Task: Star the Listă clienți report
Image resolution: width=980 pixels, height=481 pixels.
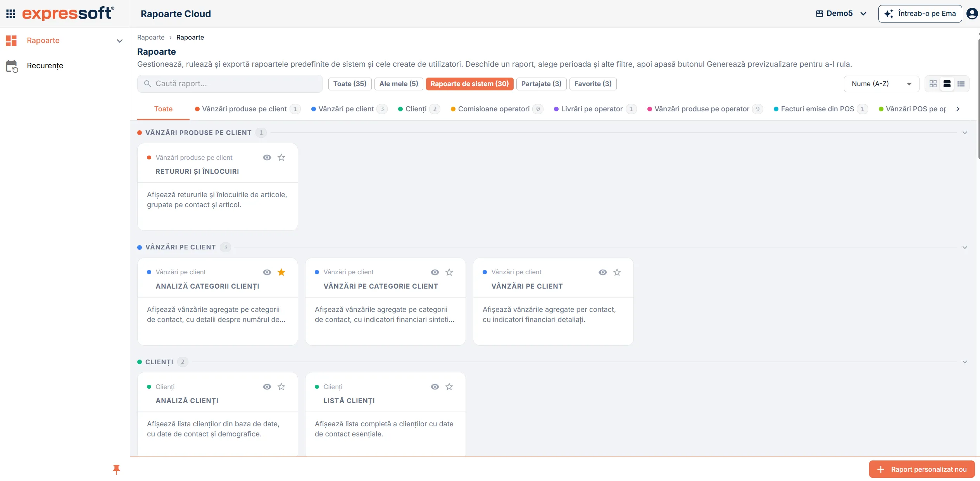Action: point(449,387)
